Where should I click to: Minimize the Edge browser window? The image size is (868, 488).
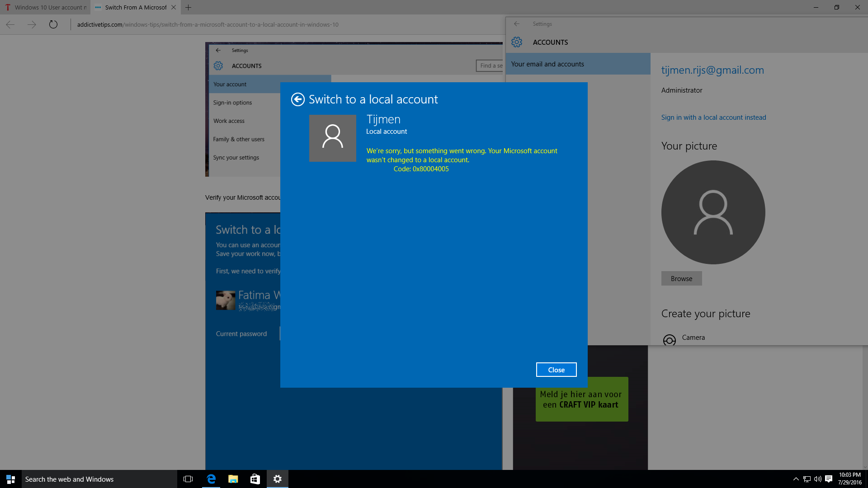(816, 7)
